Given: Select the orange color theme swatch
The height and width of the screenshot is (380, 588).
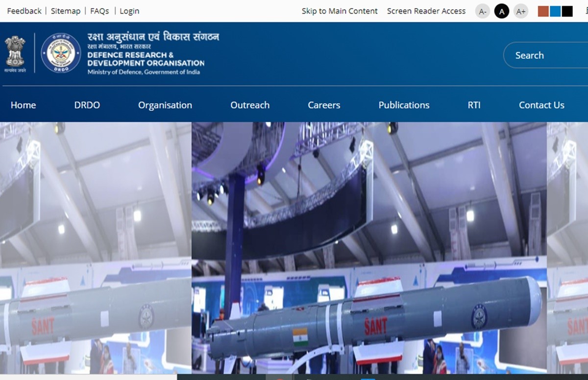Looking at the screenshot, I should point(543,11).
